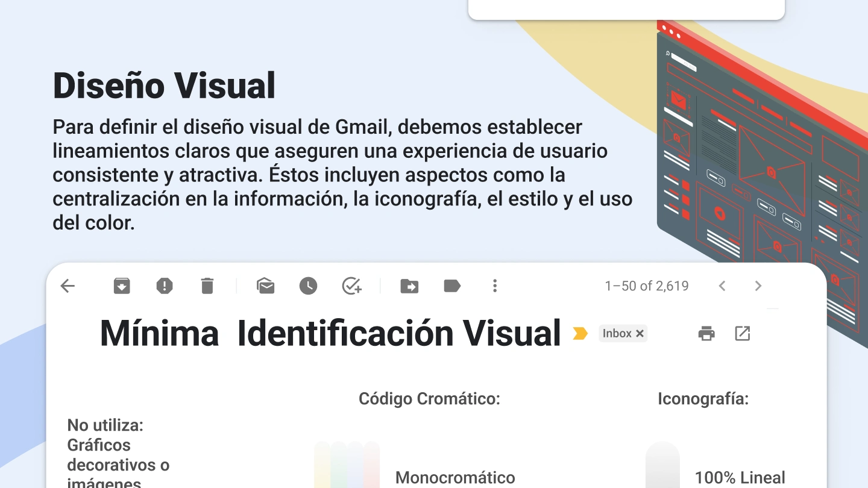Print the message with the printer icon

click(x=706, y=334)
